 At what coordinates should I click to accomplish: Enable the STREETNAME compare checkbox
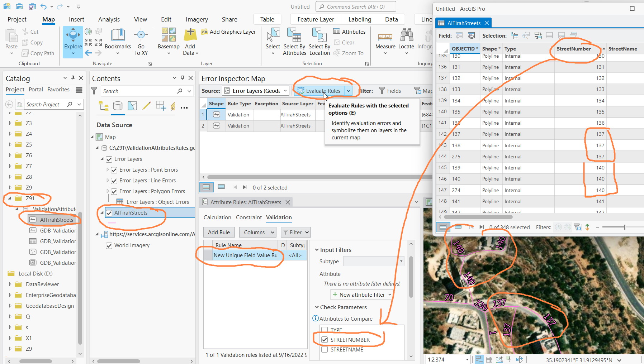(325, 349)
